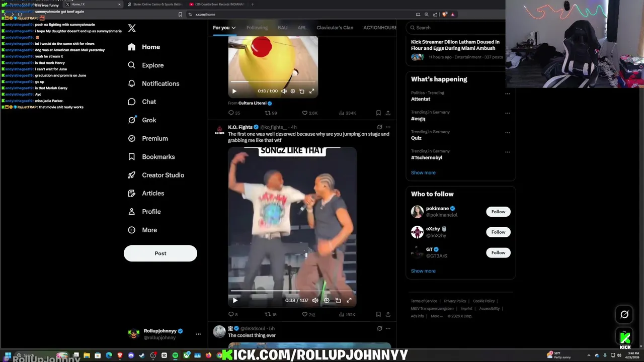
Task: Switch to the AC7IONHOUSE tab
Action: [x=380, y=28]
